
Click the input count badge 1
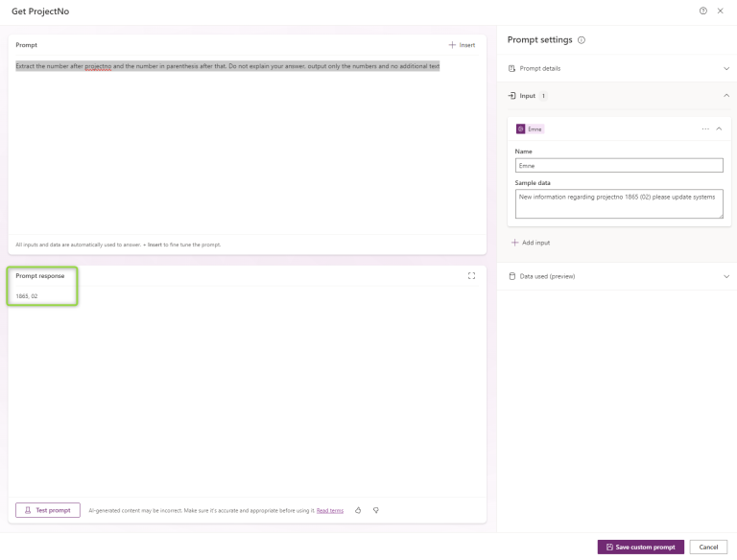[543, 96]
